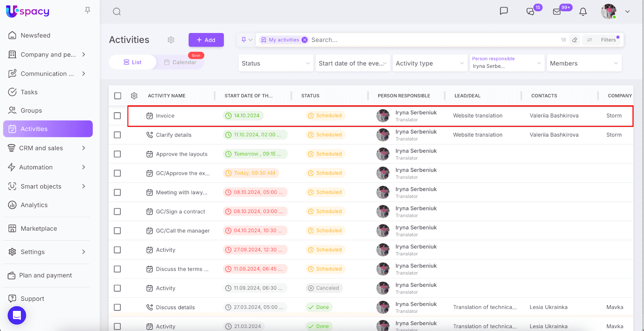This screenshot has width=644, height=331.
Task: Toggle the select-all checkbox in table header
Action: [118, 96]
